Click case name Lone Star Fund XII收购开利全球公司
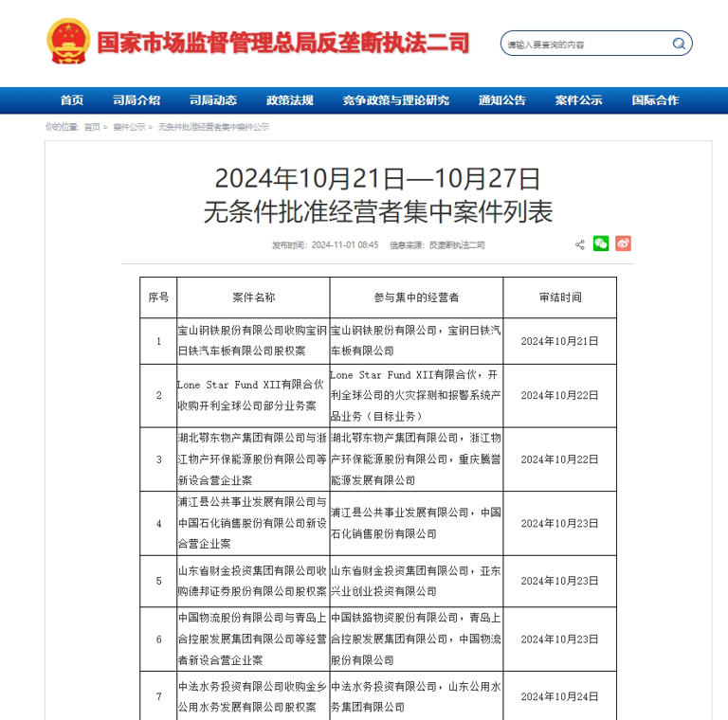 pyautogui.click(x=253, y=395)
